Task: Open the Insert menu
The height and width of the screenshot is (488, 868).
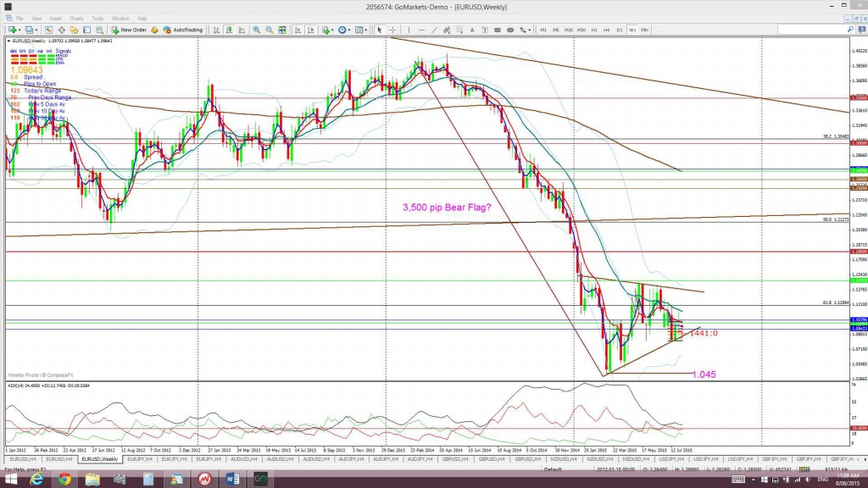Action: pyautogui.click(x=56, y=19)
